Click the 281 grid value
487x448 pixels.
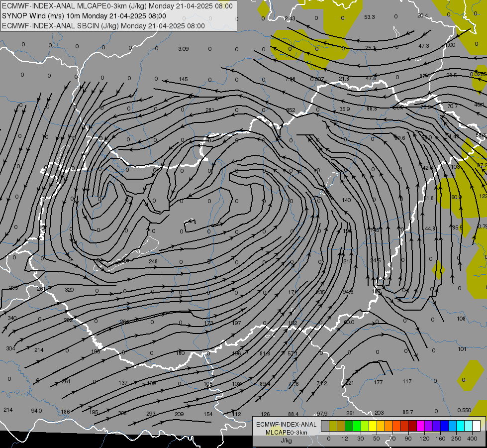[x=210, y=110]
